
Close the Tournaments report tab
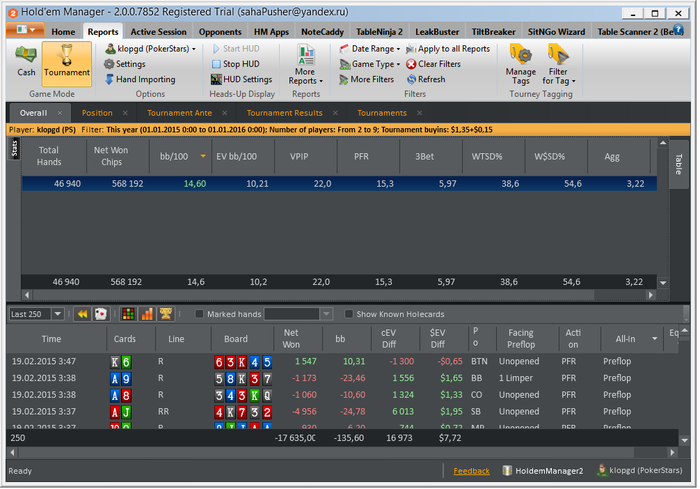pos(420,113)
